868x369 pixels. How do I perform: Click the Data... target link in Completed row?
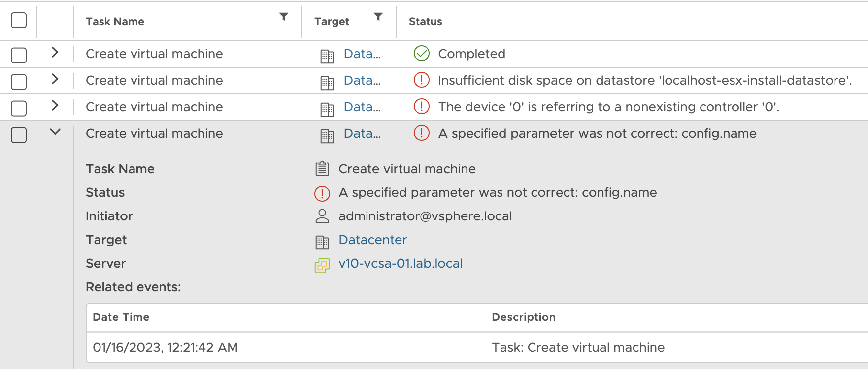pos(362,54)
